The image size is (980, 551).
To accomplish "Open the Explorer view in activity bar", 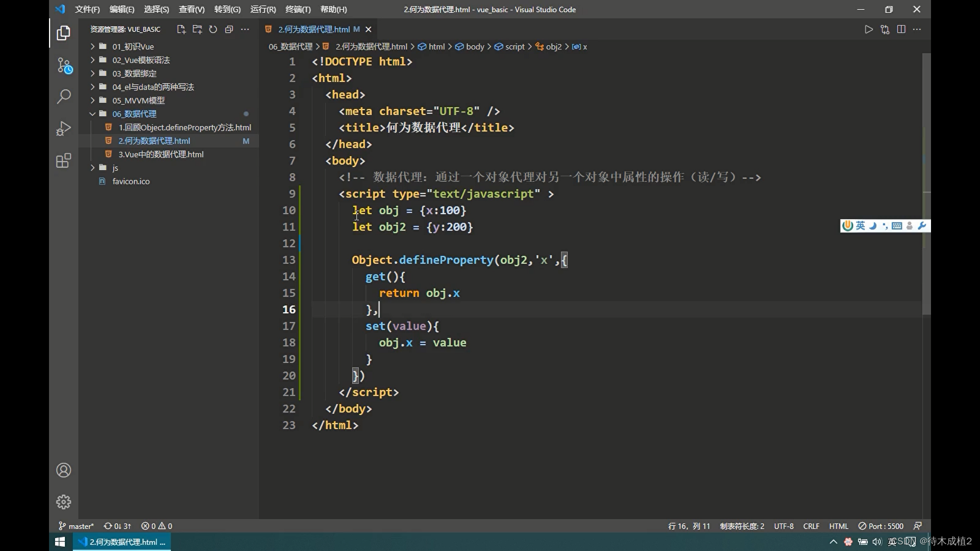I will [63, 33].
